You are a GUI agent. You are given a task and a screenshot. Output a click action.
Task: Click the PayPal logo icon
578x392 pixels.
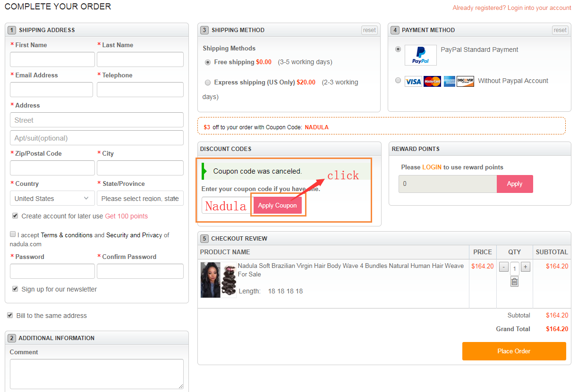pos(421,55)
